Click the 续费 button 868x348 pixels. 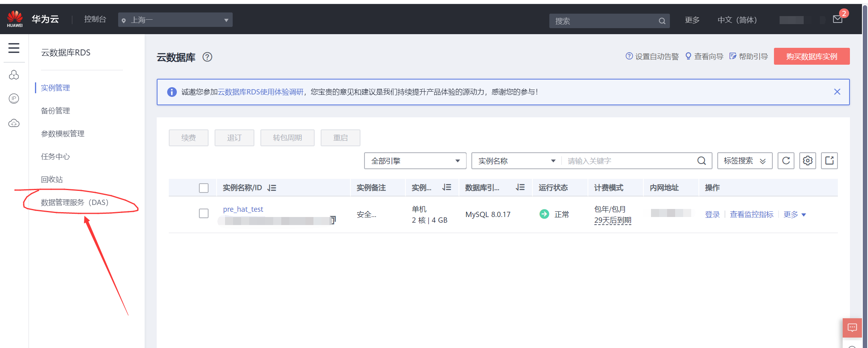[188, 138]
